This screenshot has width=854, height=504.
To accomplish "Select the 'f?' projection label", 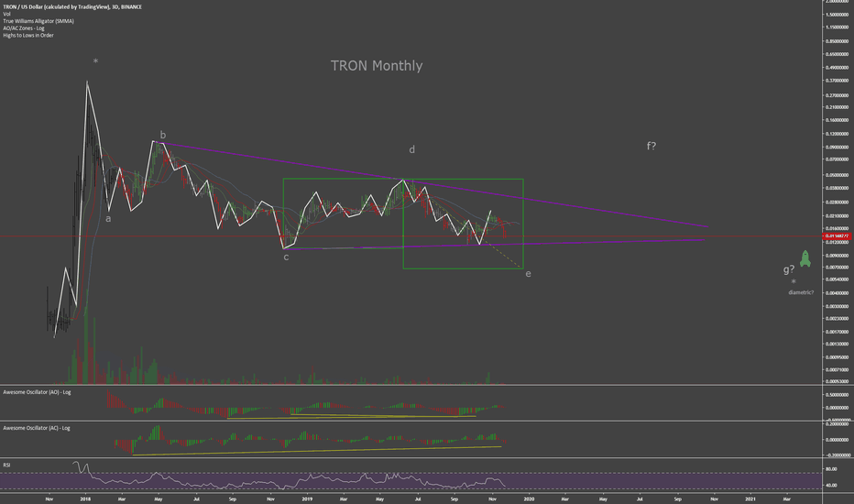I will point(651,146).
